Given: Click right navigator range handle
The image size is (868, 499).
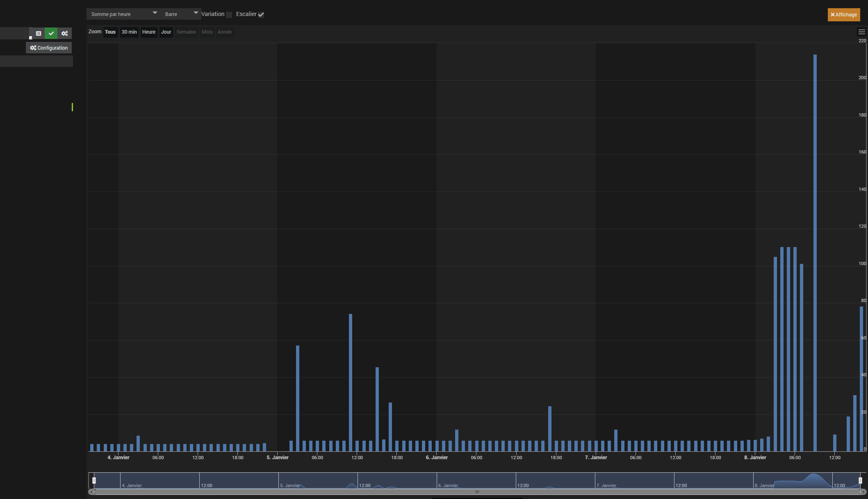Looking at the screenshot, I should pos(860,481).
